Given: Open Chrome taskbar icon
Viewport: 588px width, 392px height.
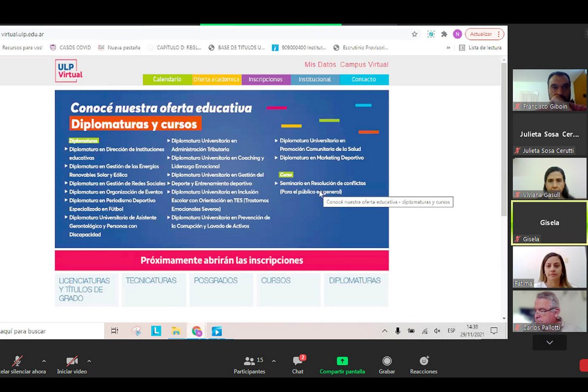Looking at the screenshot, I should tap(196, 331).
